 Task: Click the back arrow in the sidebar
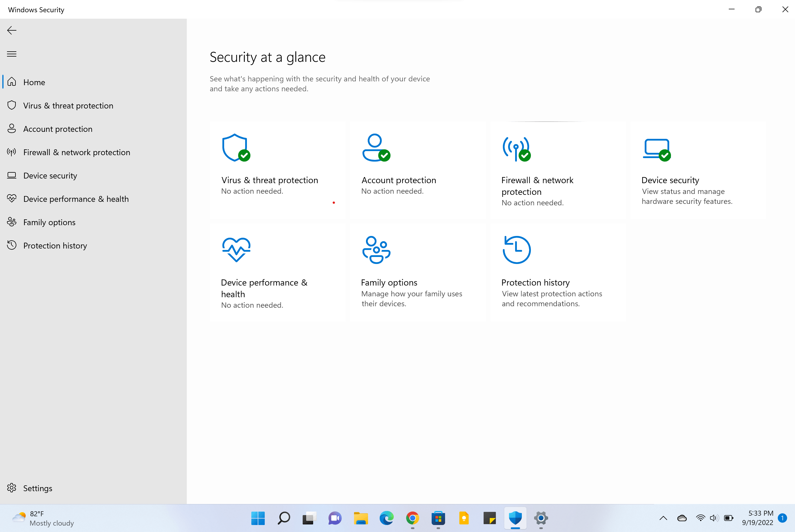12,31
